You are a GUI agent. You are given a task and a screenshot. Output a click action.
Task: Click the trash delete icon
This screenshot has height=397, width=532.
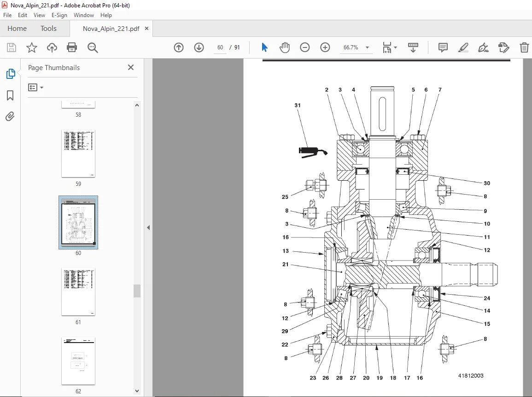pos(524,47)
